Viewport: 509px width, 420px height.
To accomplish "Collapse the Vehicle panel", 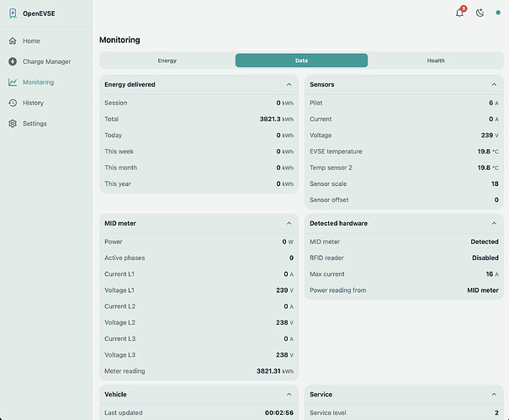I will (x=289, y=395).
